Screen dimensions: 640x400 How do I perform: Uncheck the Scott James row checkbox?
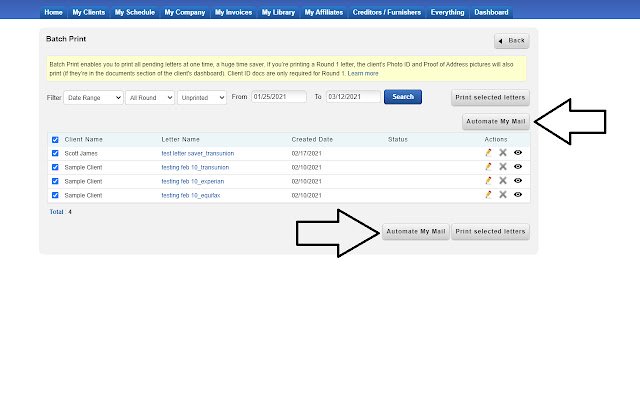[55, 153]
